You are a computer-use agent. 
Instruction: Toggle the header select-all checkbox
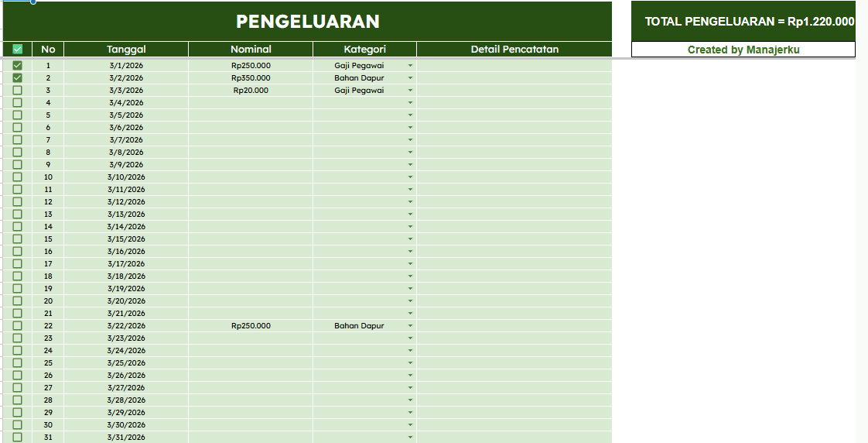[17, 49]
